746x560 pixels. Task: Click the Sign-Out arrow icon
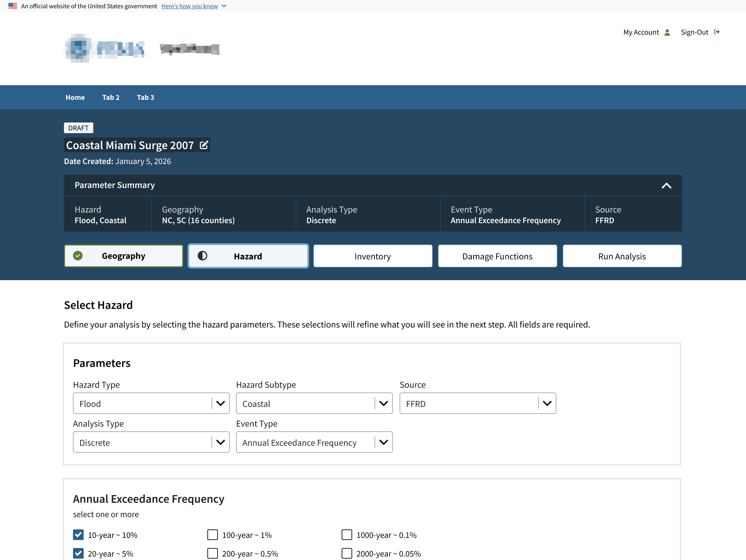point(717,32)
